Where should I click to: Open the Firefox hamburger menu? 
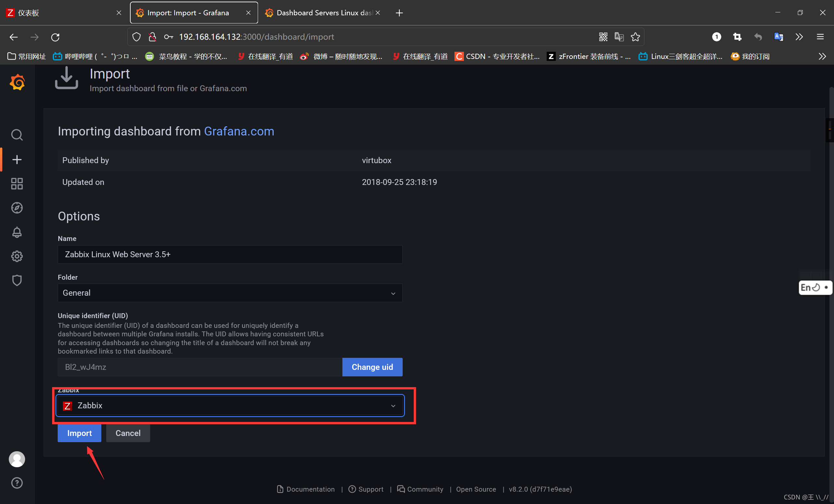(820, 37)
